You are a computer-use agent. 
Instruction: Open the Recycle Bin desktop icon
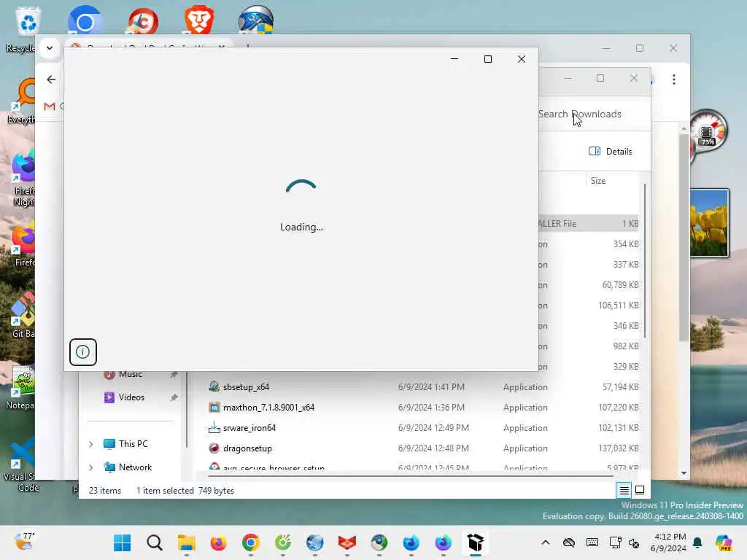(28, 28)
